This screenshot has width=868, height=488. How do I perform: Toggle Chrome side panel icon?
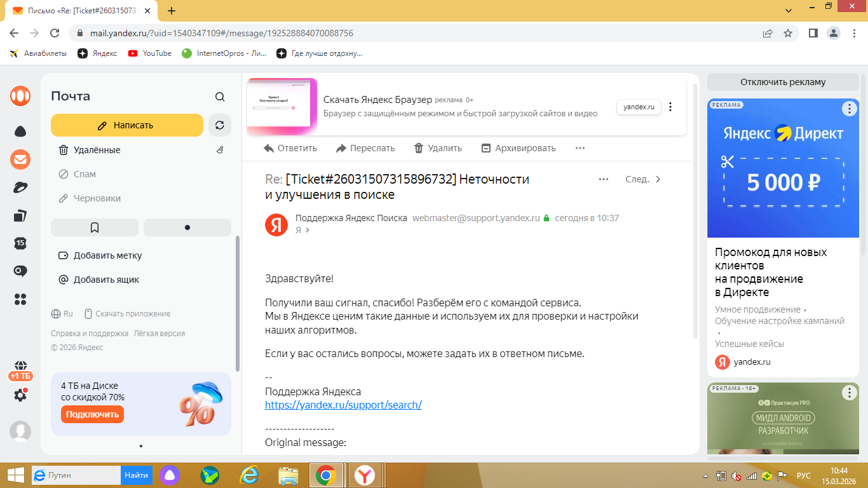[813, 33]
